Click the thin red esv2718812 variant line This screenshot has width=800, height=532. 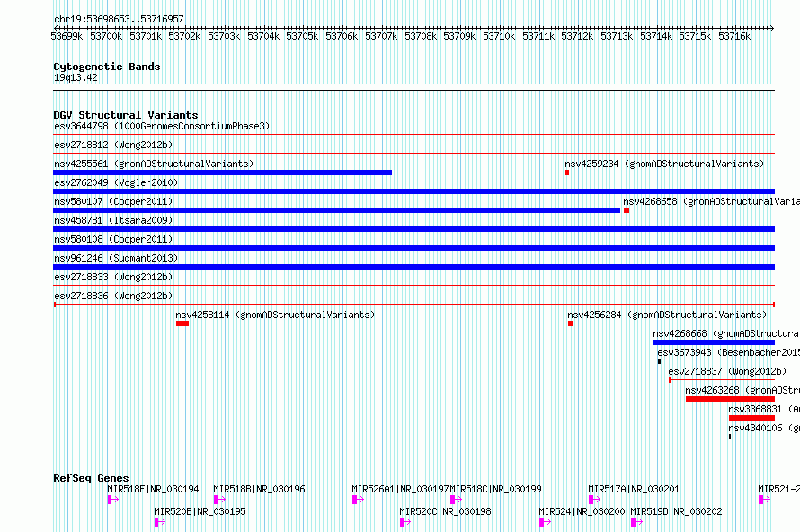(413, 154)
